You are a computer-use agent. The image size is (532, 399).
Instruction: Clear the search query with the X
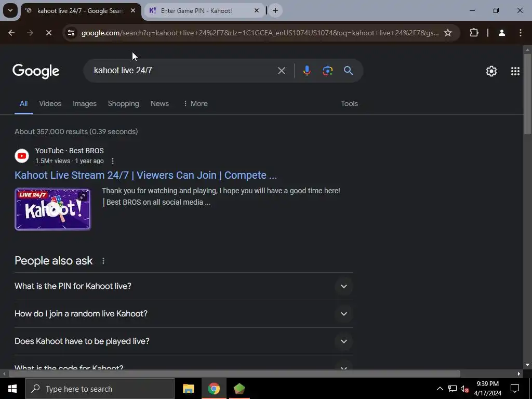tap(281, 71)
